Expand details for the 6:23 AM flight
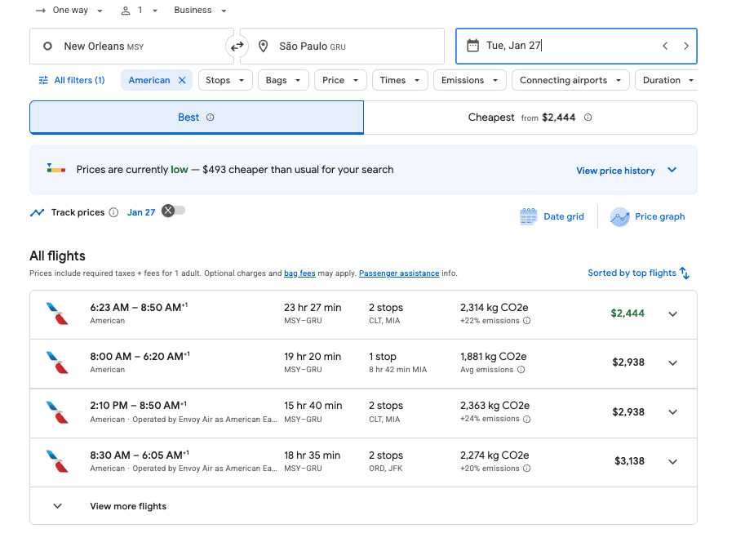 tap(672, 313)
